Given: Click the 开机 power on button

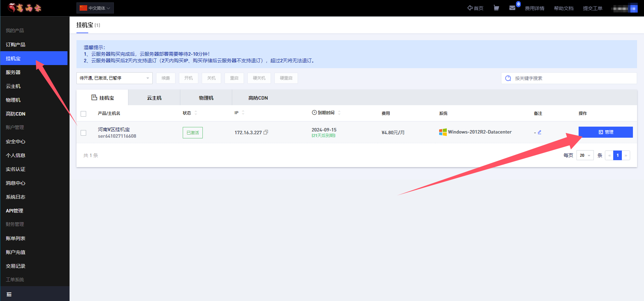Looking at the screenshot, I should coord(189,78).
